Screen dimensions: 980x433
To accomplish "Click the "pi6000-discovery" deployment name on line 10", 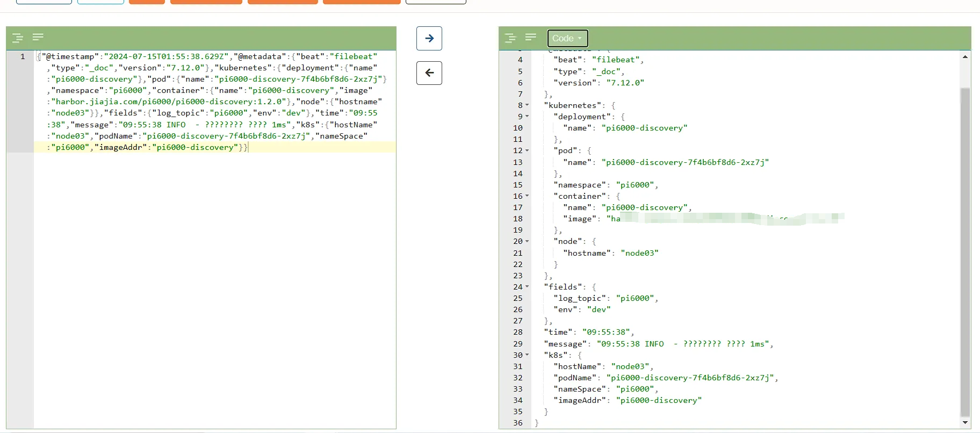I will pyautogui.click(x=644, y=128).
